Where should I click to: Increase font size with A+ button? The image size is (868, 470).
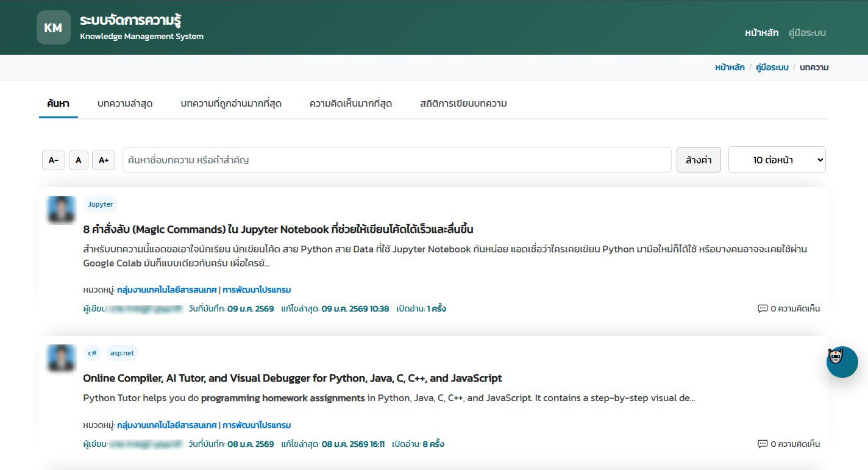[104, 160]
